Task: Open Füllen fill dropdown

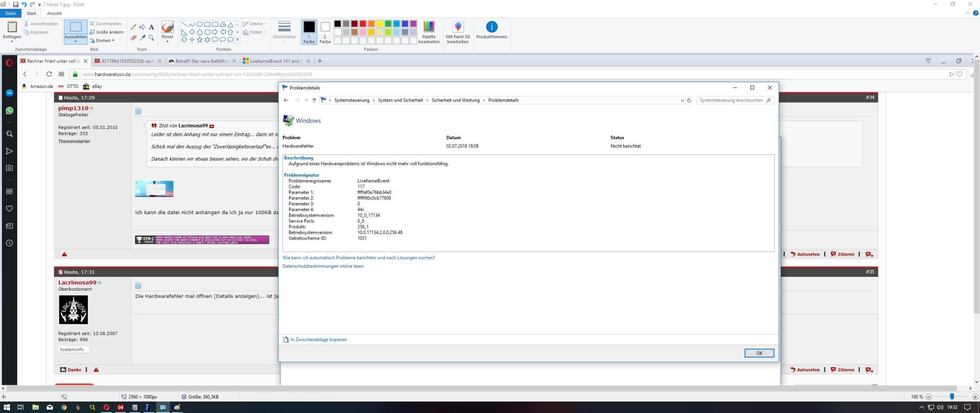Action: (254, 32)
